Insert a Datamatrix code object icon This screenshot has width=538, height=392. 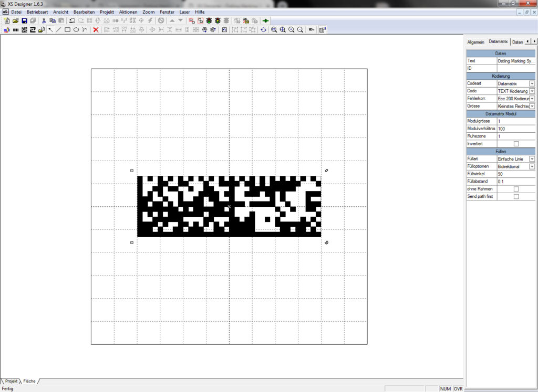pos(24,30)
